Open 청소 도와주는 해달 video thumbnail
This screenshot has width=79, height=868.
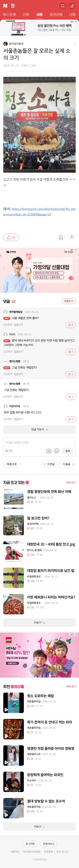(14, 703)
